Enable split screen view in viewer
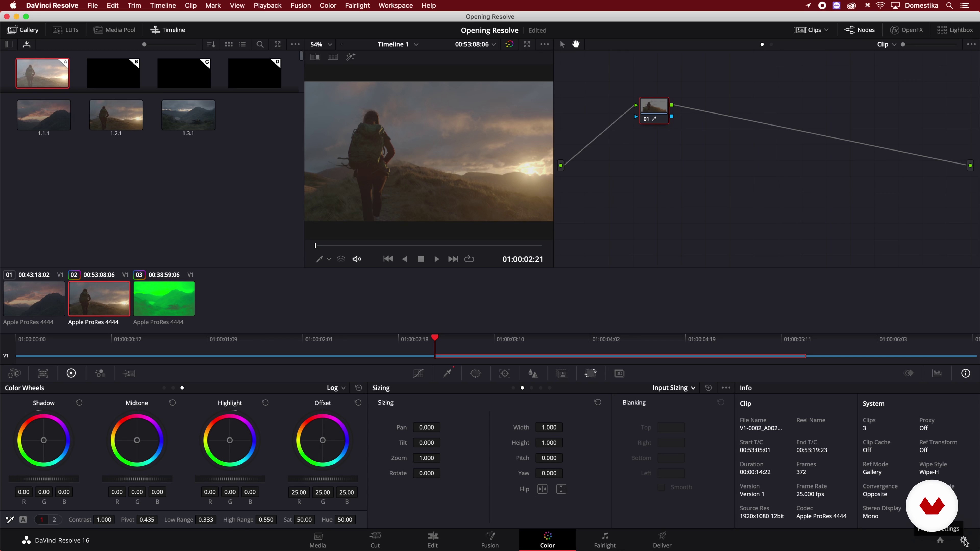The height and width of the screenshot is (551, 980). tap(333, 57)
